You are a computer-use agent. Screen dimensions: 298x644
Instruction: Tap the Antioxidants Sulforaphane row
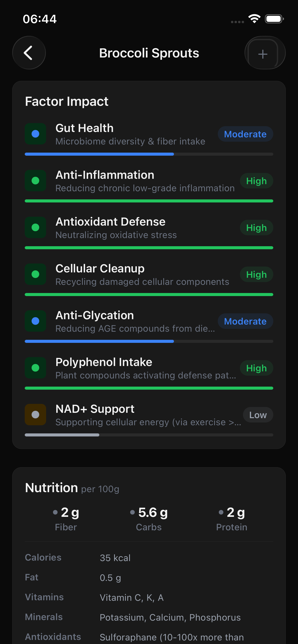click(149, 637)
